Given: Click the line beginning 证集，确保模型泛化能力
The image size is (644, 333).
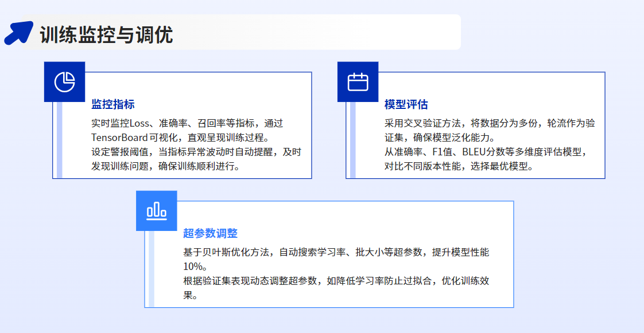Looking at the screenshot, I should [x=440, y=138].
